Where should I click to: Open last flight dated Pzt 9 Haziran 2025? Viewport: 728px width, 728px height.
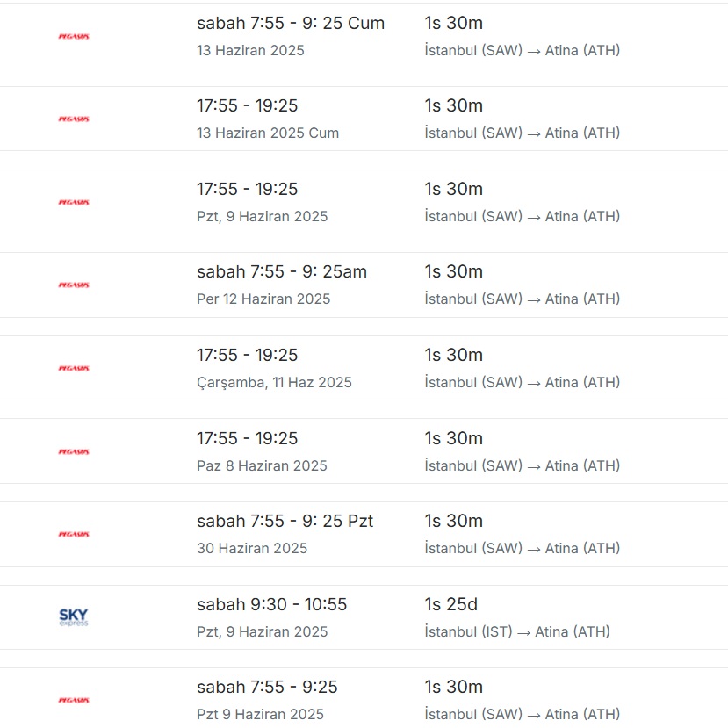pyautogui.click(x=364, y=698)
